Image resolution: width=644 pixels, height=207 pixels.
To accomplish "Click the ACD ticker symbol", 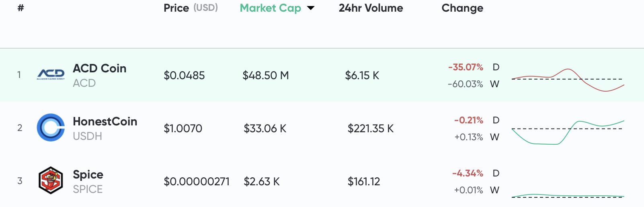I will 84,83.
